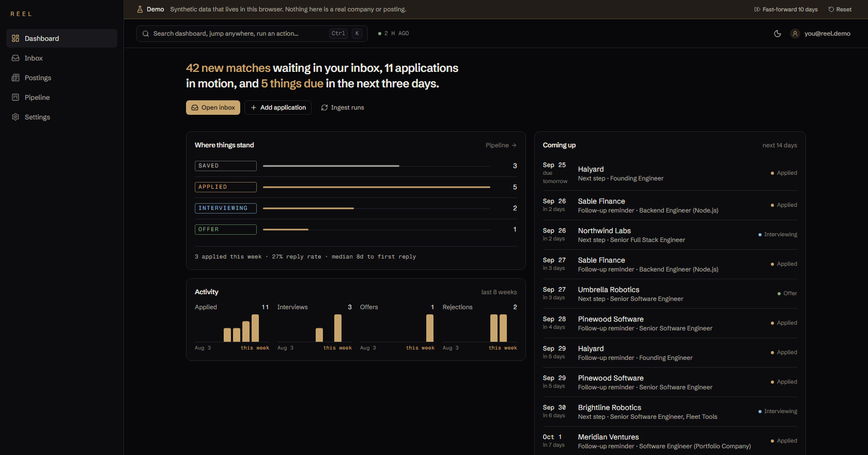The height and width of the screenshot is (455, 868).
Task: Click the reset arrow icon in the banner
Action: tap(831, 9)
